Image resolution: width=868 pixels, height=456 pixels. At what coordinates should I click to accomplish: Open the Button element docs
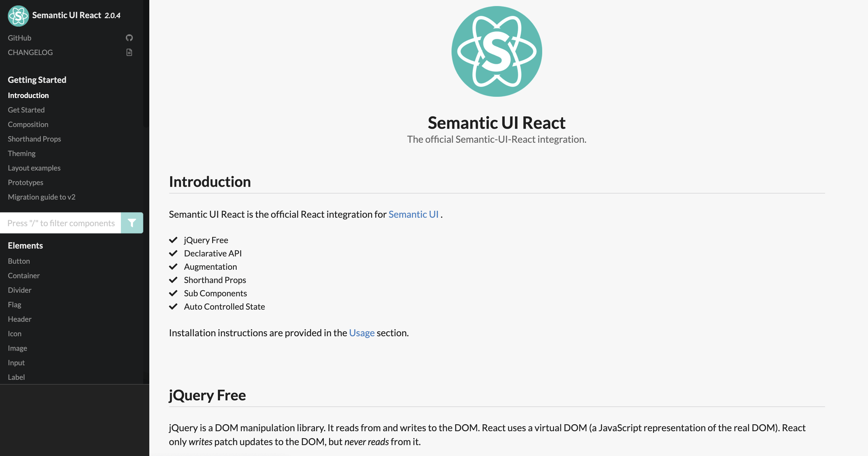(x=19, y=261)
